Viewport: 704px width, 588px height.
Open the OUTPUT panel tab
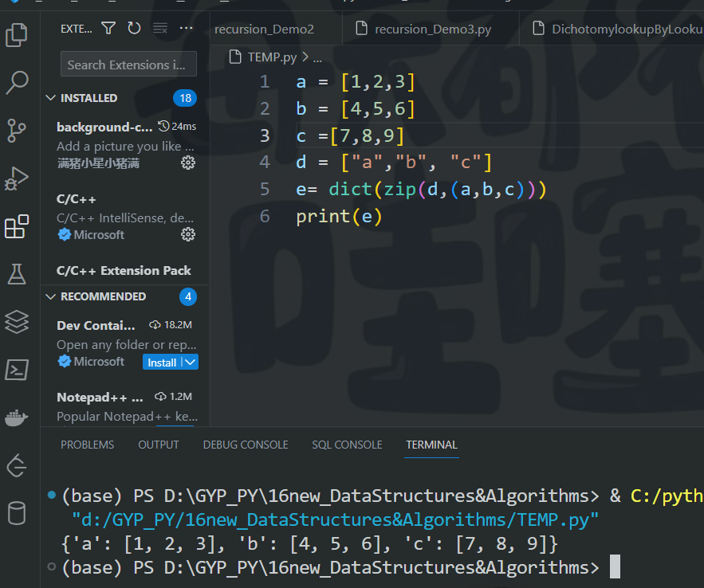coord(159,445)
